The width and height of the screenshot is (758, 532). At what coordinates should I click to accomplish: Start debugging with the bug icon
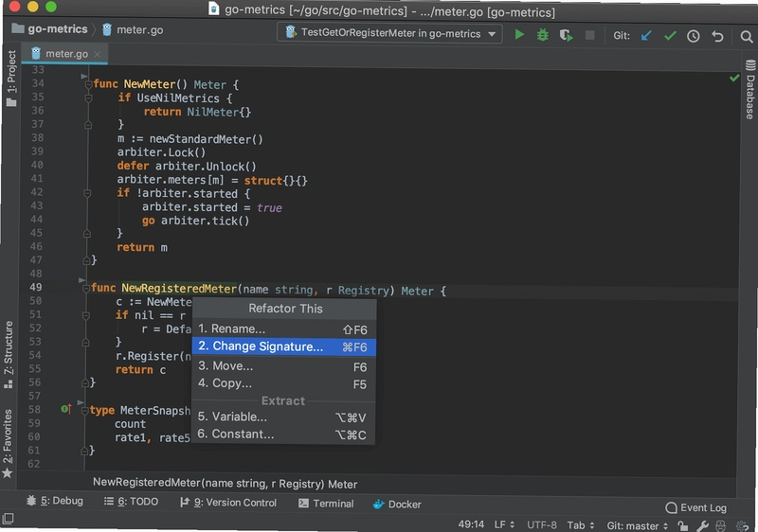[x=543, y=35]
